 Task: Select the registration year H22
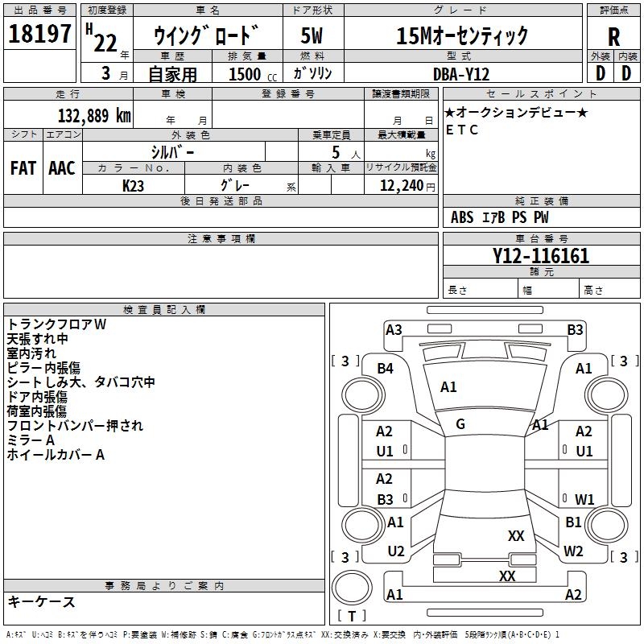pos(101,38)
